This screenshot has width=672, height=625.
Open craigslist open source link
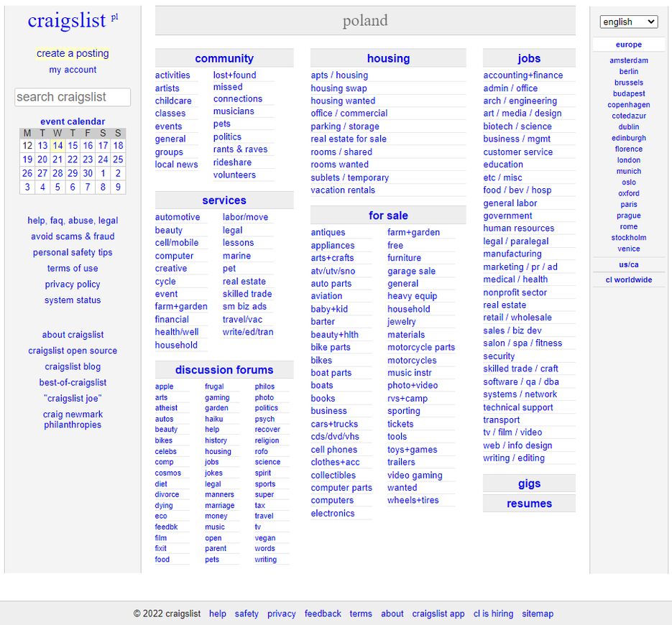(x=73, y=351)
